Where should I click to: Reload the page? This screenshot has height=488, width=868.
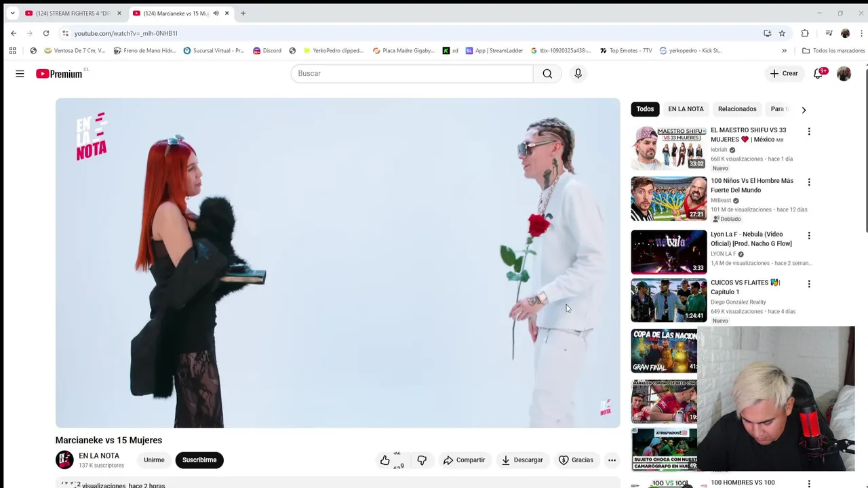pyautogui.click(x=46, y=33)
